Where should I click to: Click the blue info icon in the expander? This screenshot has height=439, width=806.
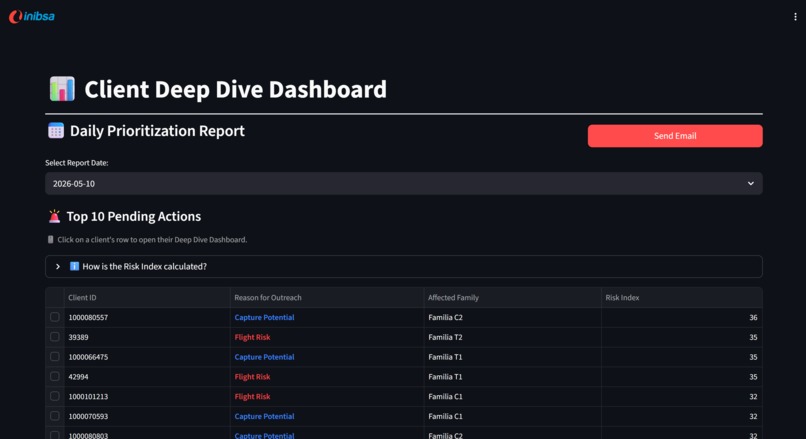click(75, 266)
